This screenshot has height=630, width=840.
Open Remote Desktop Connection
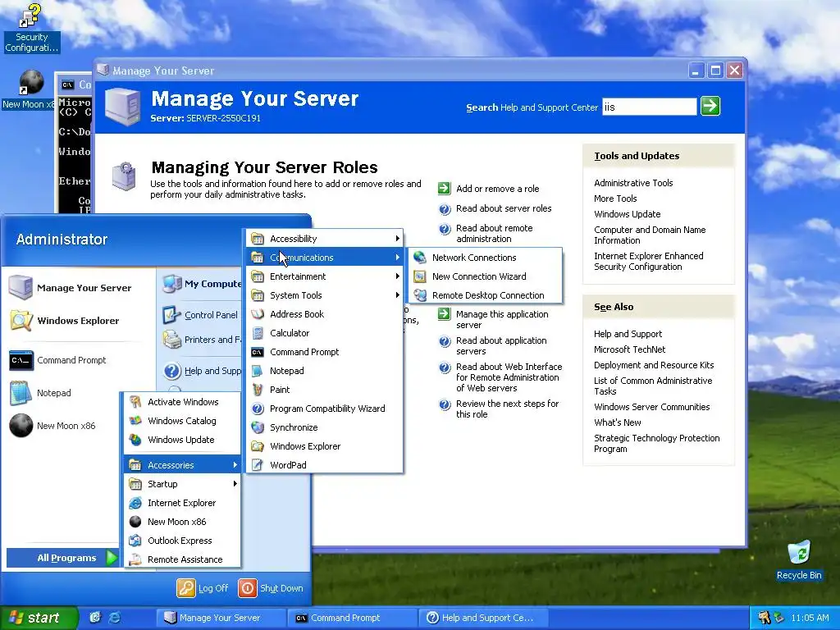(486, 295)
